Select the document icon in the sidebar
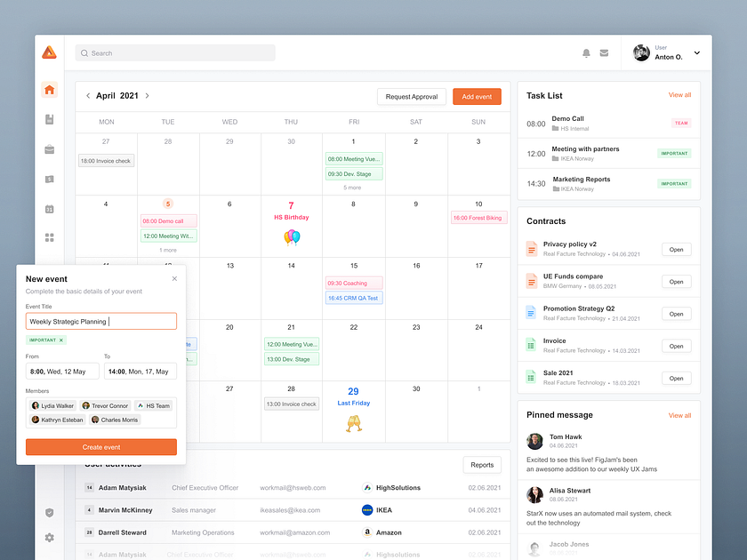Viewport: 747px width, 560px height. (50, 119)
